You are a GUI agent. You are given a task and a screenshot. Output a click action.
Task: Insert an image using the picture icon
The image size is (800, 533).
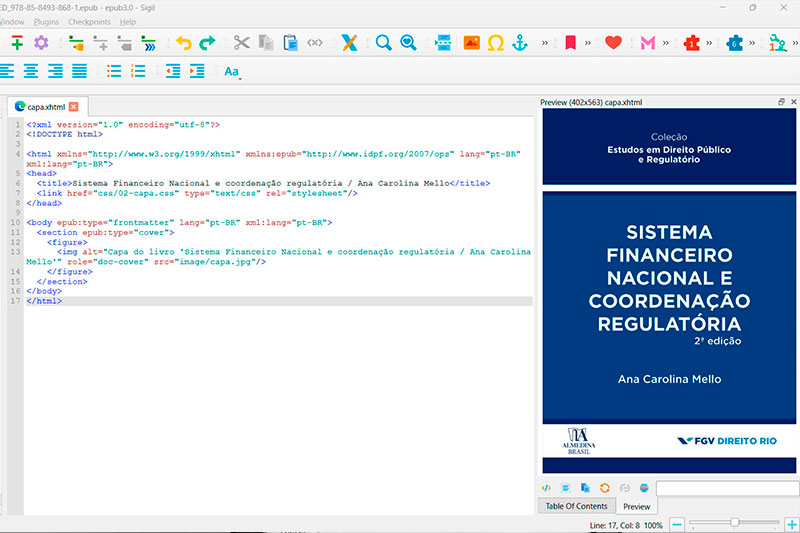(471, 43)
